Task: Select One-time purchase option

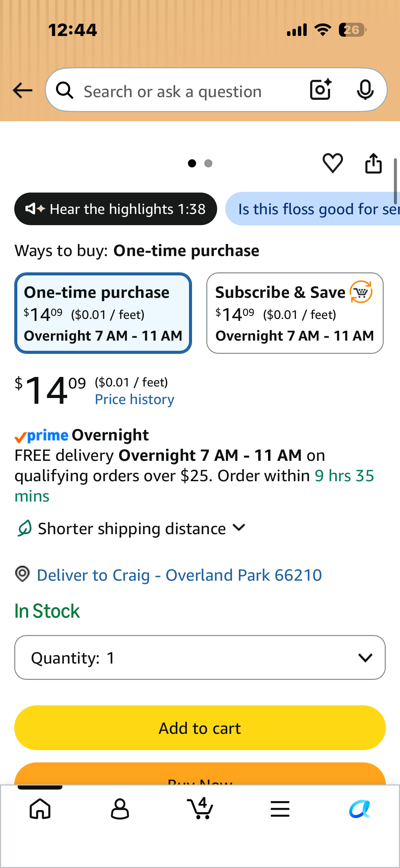Action: coord(103,313)
